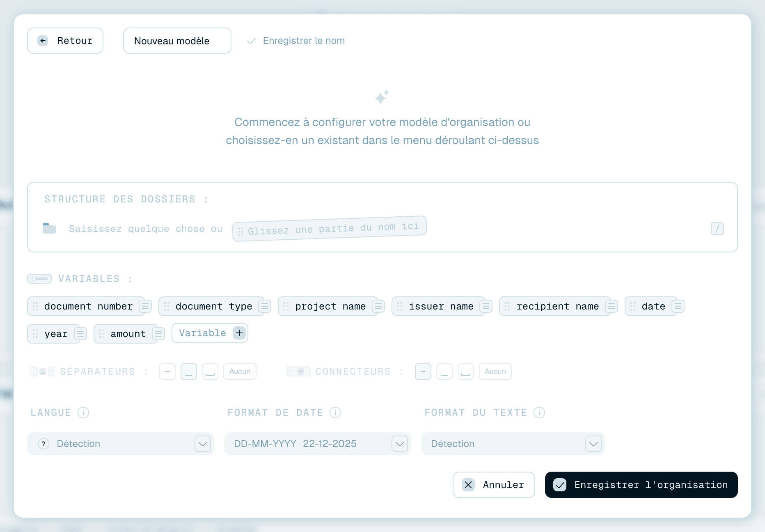Image resolution: width=765 pixels, height=532 pixels.
Task: Click the info icon beside Langue
Action: point(83,413)
